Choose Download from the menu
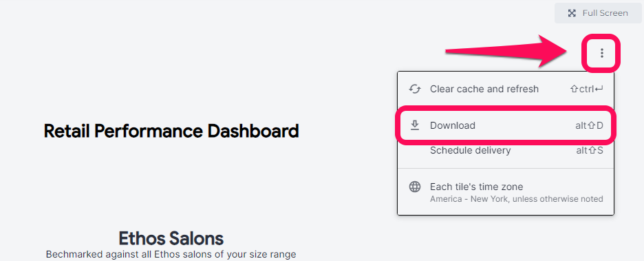This screenshot has height=261, width=644. pyautogui.click(x=506, y=125)
